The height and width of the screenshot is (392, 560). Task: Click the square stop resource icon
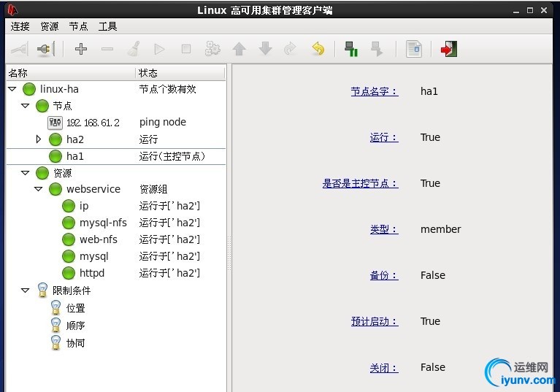coord(186,49)
